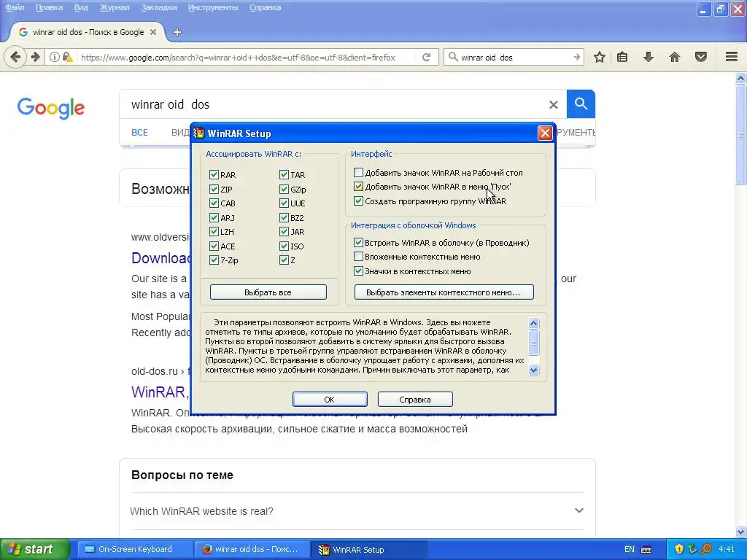Submit search bar query arrow
Viewport: 747px width, 560px height.
point(576,57)
